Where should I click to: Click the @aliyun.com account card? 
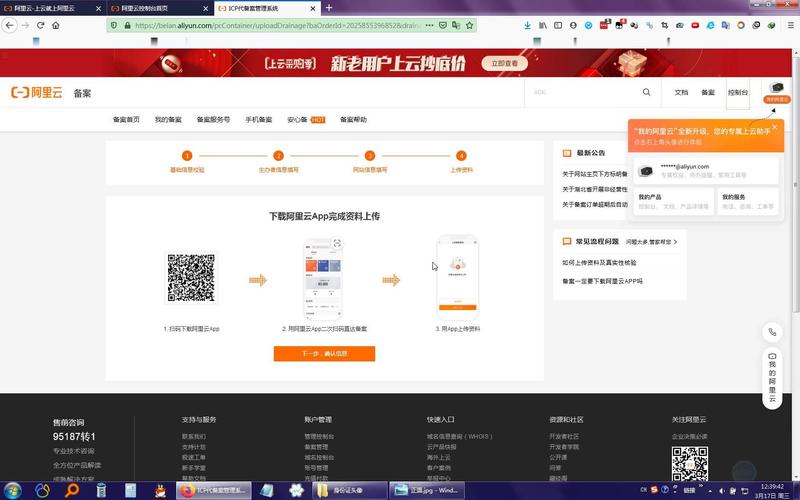[706, 170]
